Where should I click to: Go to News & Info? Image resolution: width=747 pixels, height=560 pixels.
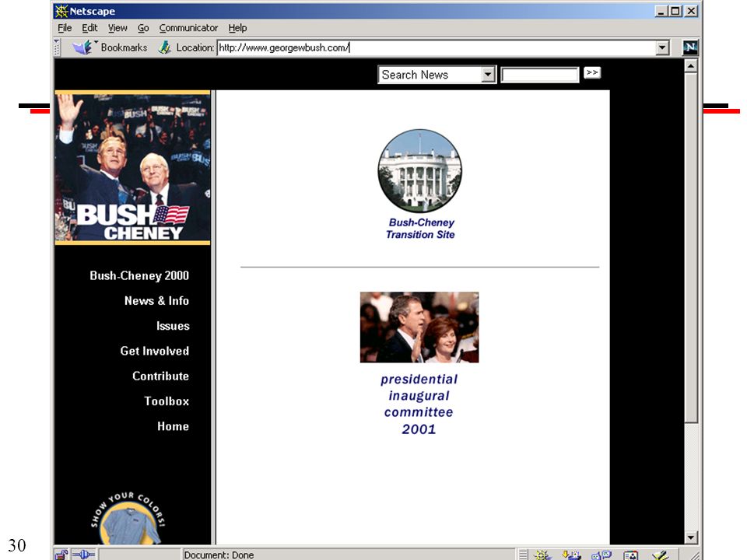tap(156, 301)
